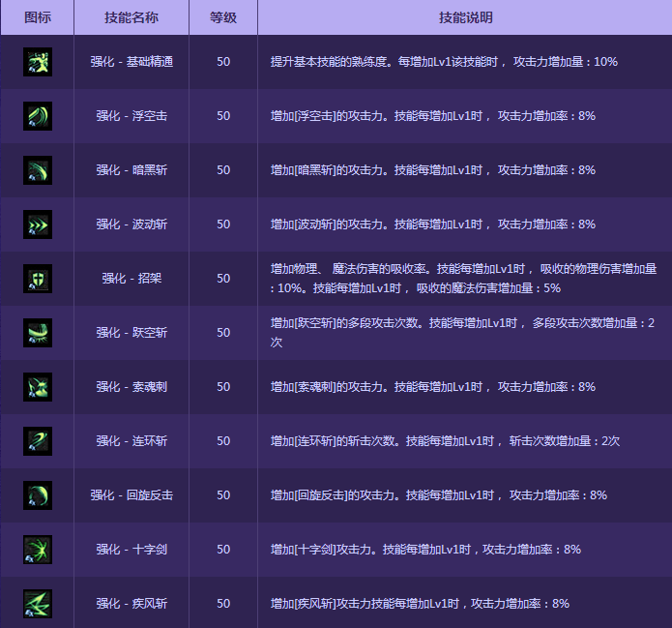672x628 pixels.
Task: Click level 50 in 十字剑 row
Action: point(223,550)
